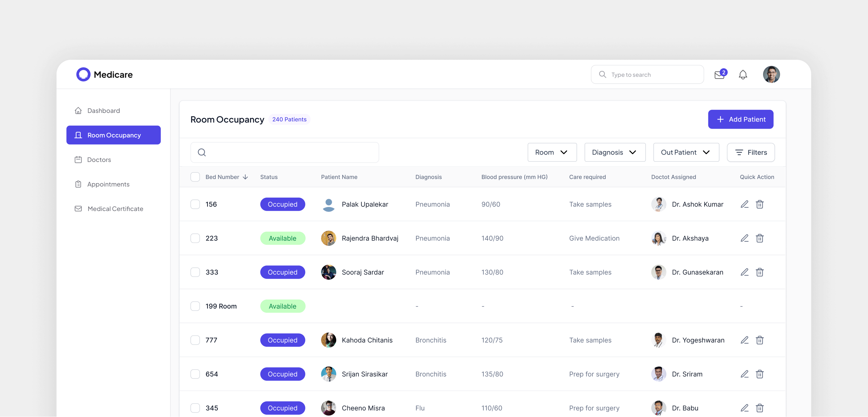Tick the checkbox for bed 156
Image resolution: width=868 pixels, height=417 pixels.
(195, 204)
